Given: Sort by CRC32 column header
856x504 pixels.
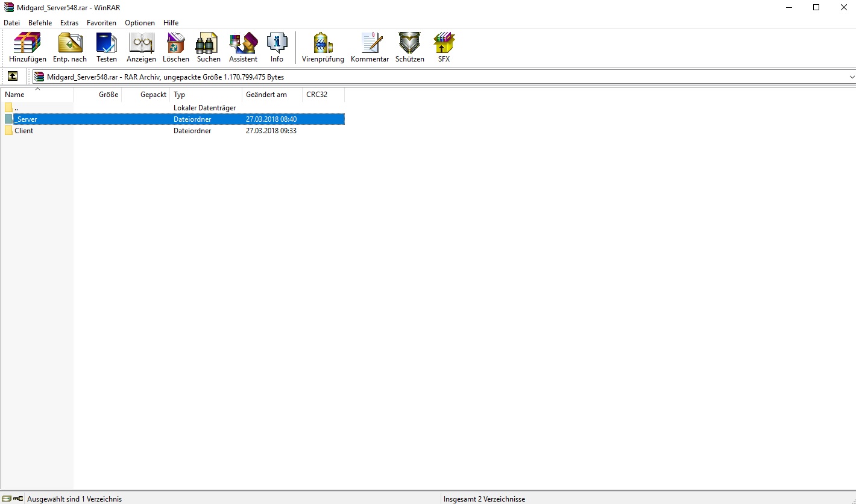Looking at the screenshot, I should [324, 95].
